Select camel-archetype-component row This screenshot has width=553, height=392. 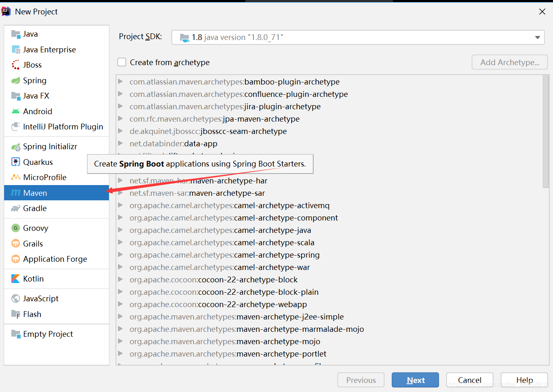pos(329,218)
